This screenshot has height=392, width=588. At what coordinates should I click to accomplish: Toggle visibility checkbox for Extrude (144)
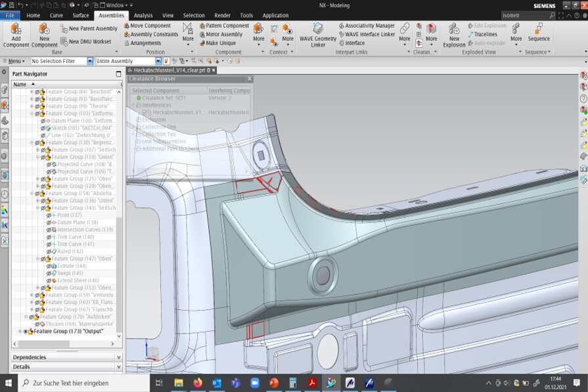click(49, 266)
